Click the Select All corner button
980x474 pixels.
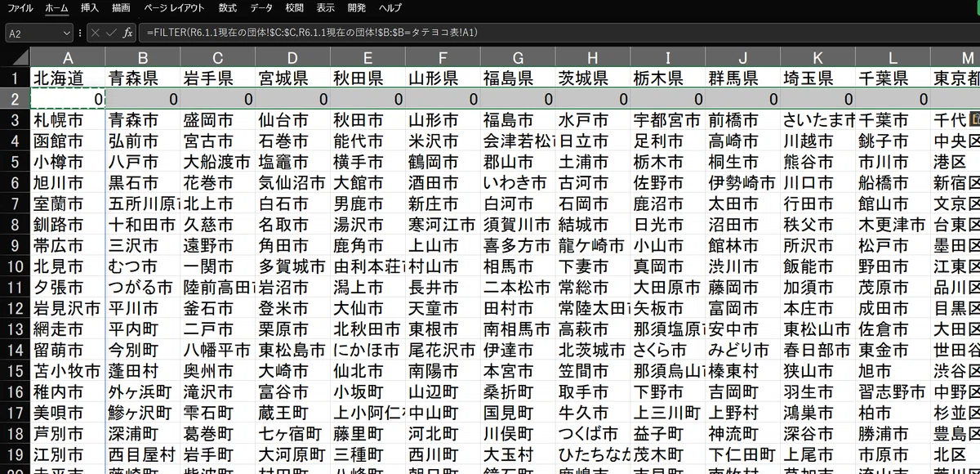click(x=15, y=56)
